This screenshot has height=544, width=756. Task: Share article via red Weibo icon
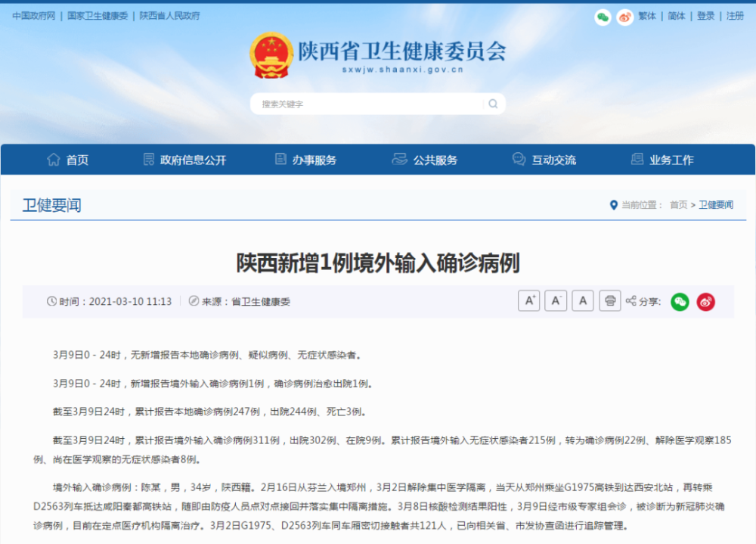click(705, 302)
